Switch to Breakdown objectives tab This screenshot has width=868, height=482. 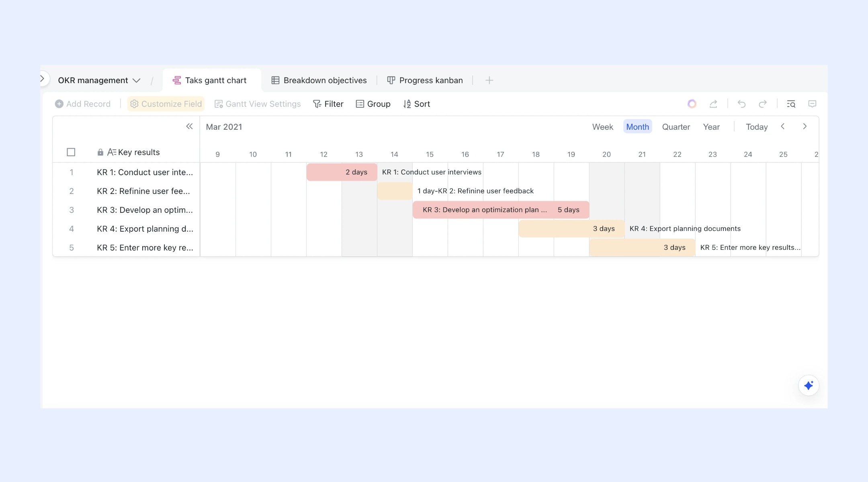point(319,80)
